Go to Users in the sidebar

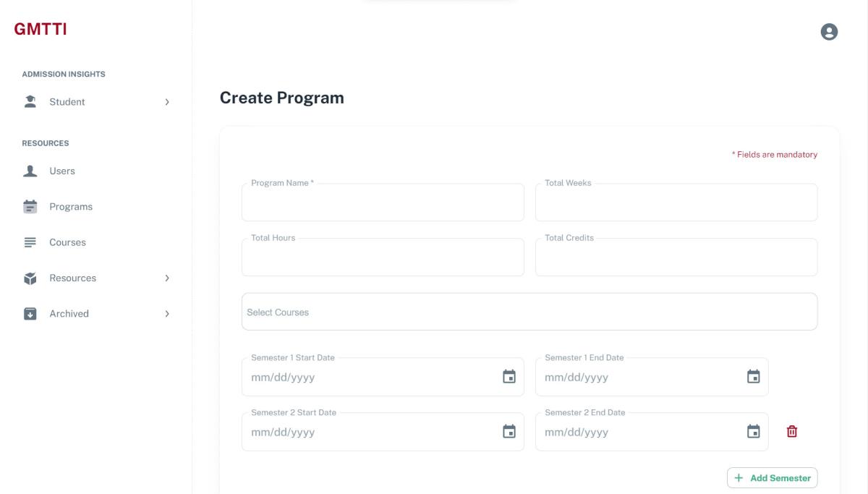(62, 171)
